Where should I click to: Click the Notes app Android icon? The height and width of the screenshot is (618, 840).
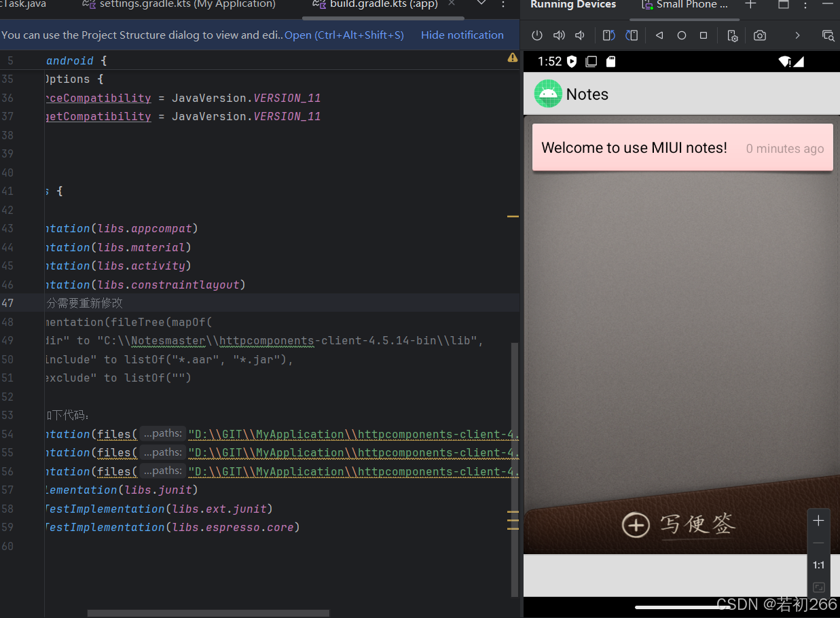pyautogui.click(x=548, y=94)
